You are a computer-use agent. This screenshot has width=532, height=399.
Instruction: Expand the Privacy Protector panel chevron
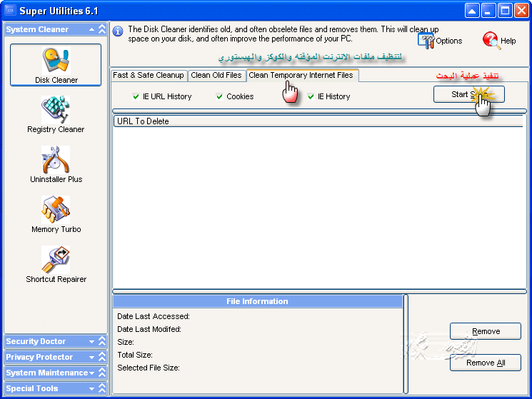(102, 357)
